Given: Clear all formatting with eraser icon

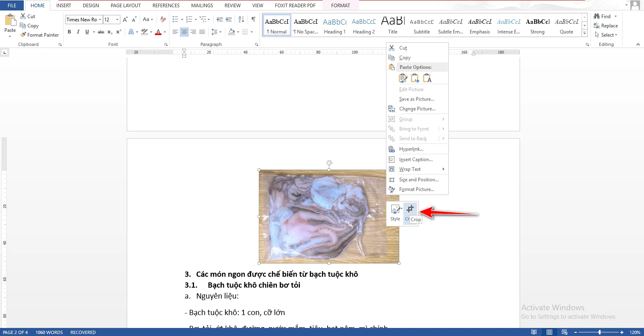Looking at the screenshot, I should (x=163, y=19).
